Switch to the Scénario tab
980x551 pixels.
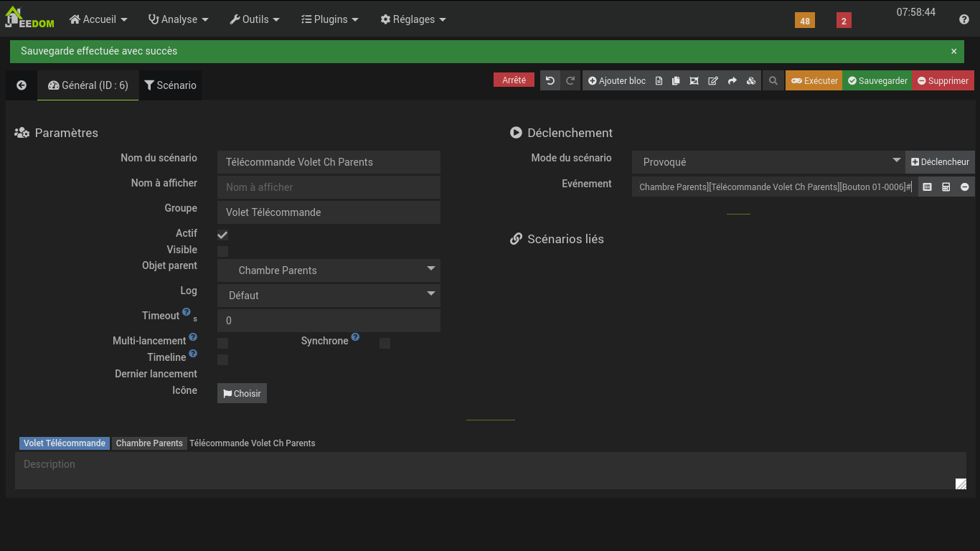[170, 85]
